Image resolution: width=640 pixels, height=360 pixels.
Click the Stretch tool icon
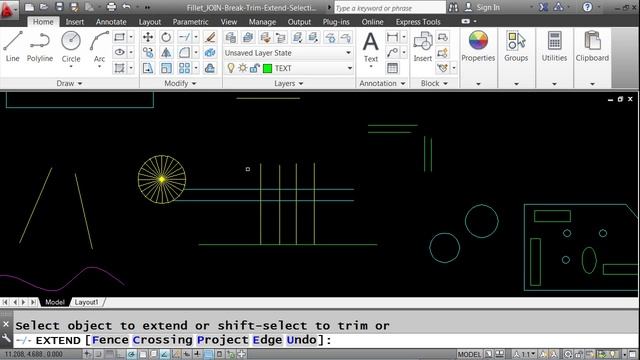(x=148, y=68)
